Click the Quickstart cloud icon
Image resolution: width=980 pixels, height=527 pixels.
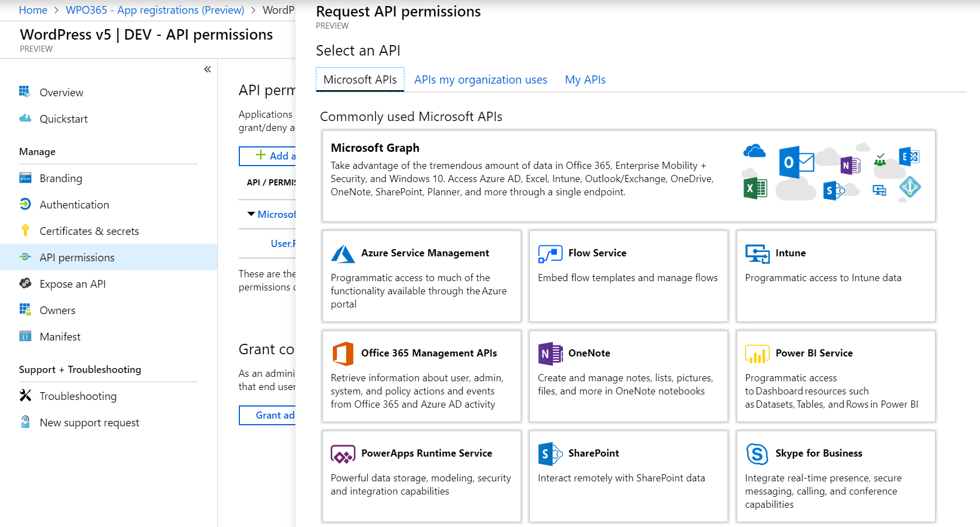(25, 118)
